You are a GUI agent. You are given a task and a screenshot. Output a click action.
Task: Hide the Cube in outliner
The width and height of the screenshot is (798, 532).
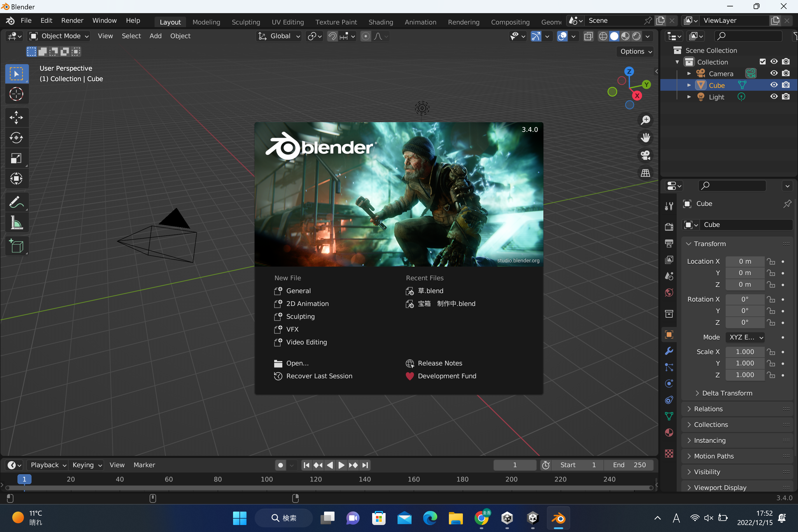tap(773, 85)
